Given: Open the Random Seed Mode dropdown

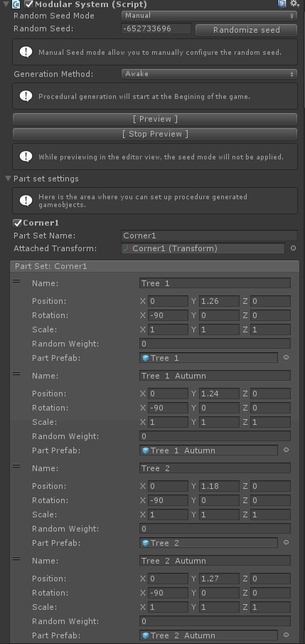Looking at the screenshot, I should click(209, 16).
